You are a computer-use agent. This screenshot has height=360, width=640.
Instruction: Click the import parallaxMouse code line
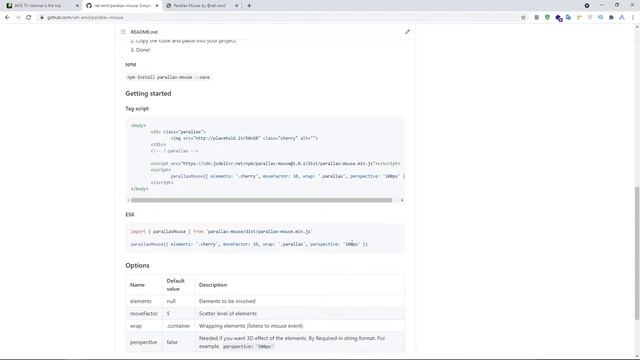point(221,231)
